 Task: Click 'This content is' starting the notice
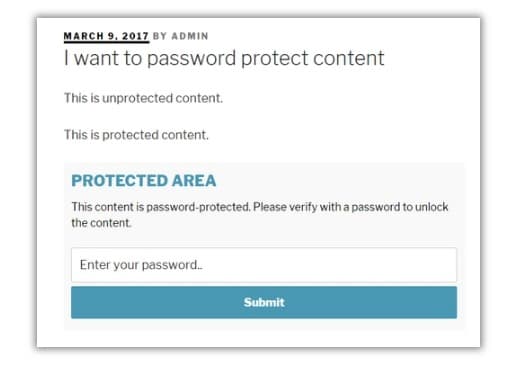(x=108, y=207)
